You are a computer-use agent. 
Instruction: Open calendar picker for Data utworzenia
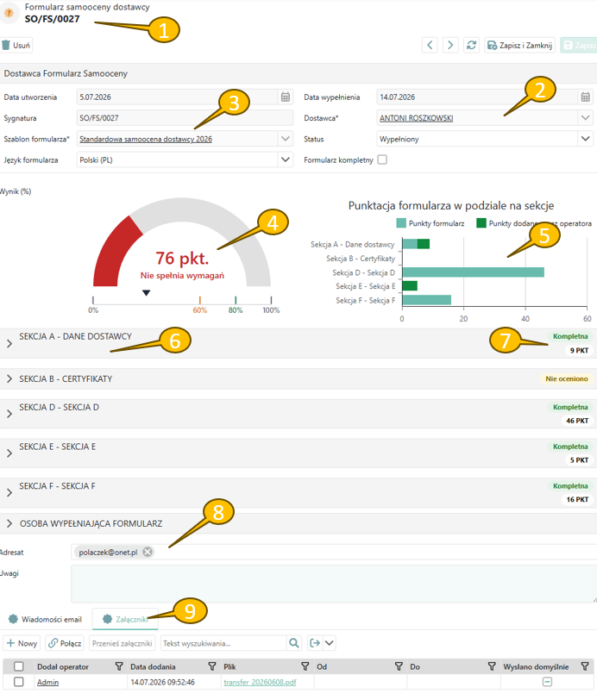286,97
